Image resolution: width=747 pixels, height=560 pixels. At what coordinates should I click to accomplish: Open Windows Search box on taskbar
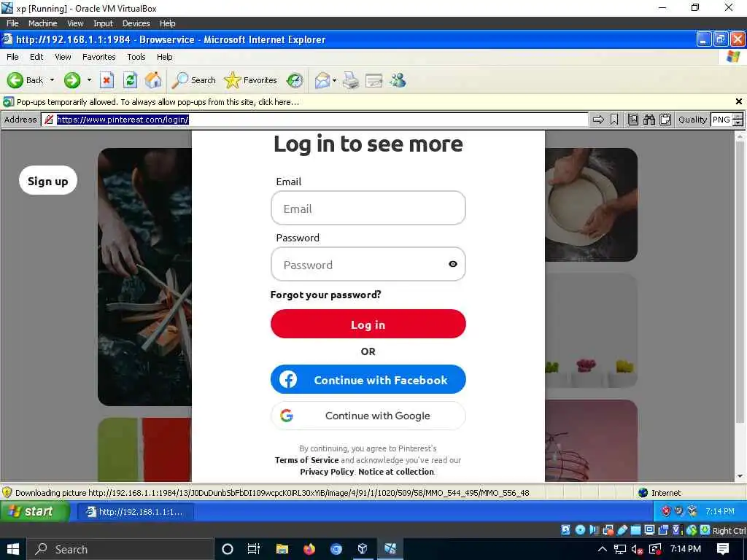click(x=119, y=549)
